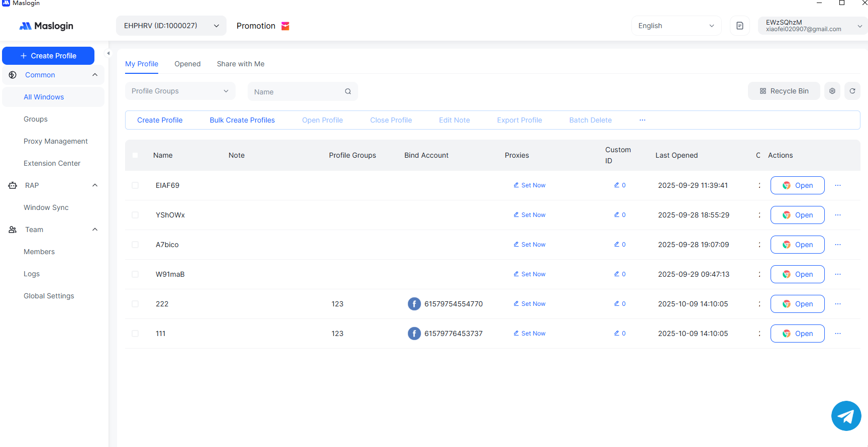Viewport: 868px width, 447px height.
Task: Click the Name search input field
Action: (296, 92)
